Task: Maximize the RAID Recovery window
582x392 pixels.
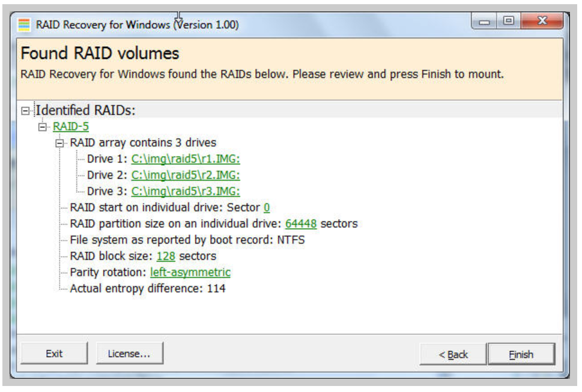Action: 509,21
